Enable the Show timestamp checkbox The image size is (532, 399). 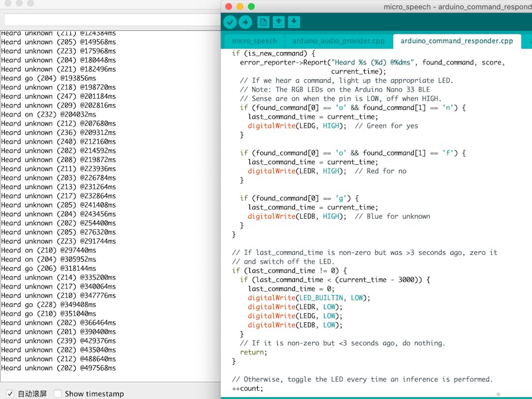pyautogui.click(x=57, y=392)
